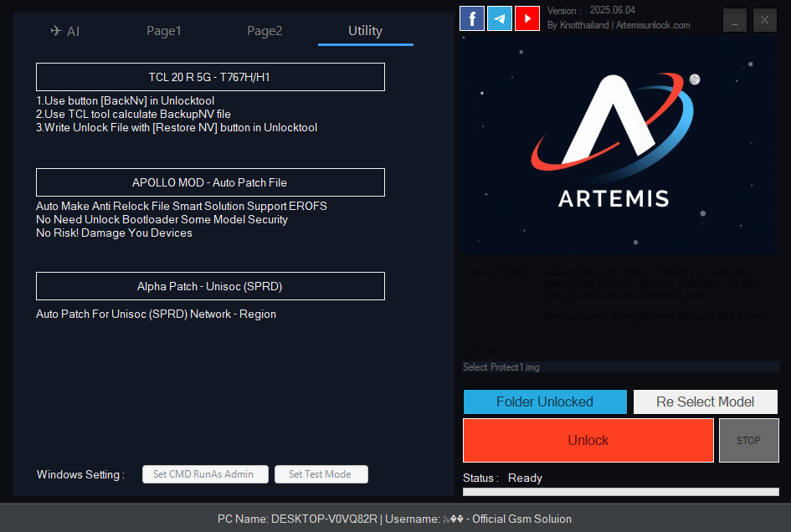791x532 pixels.
Task: Click the Folder Unlocked button
Action: pos(545,402)
